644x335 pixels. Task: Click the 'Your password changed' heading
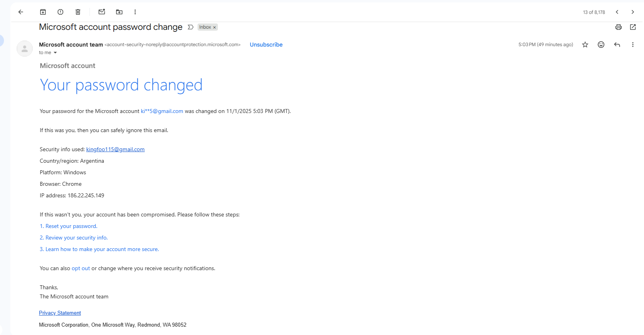[121, 85]
